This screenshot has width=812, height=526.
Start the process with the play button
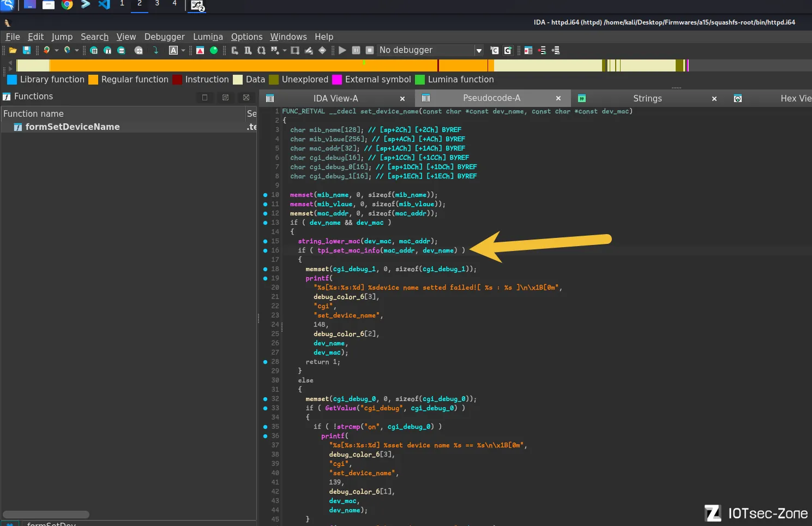click(342, 50)
